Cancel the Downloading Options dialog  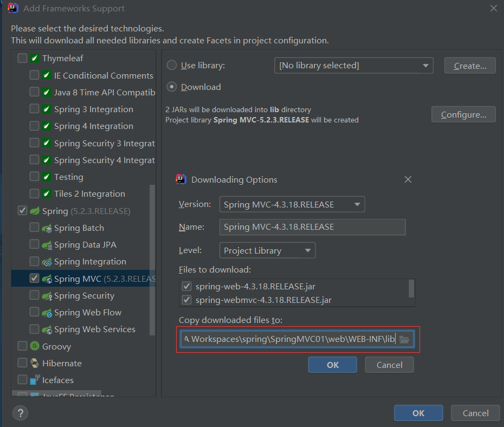[390, 365]
